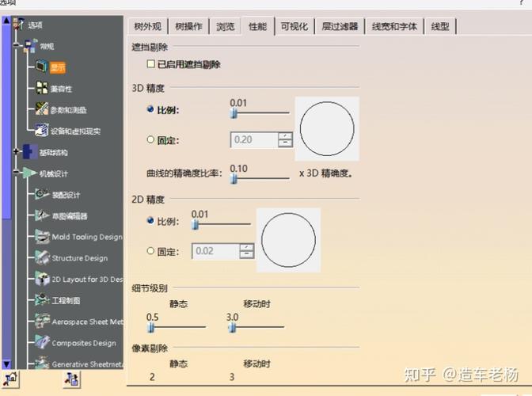Click the figure-and-document icon under the tree

click(x=72, y=379)
